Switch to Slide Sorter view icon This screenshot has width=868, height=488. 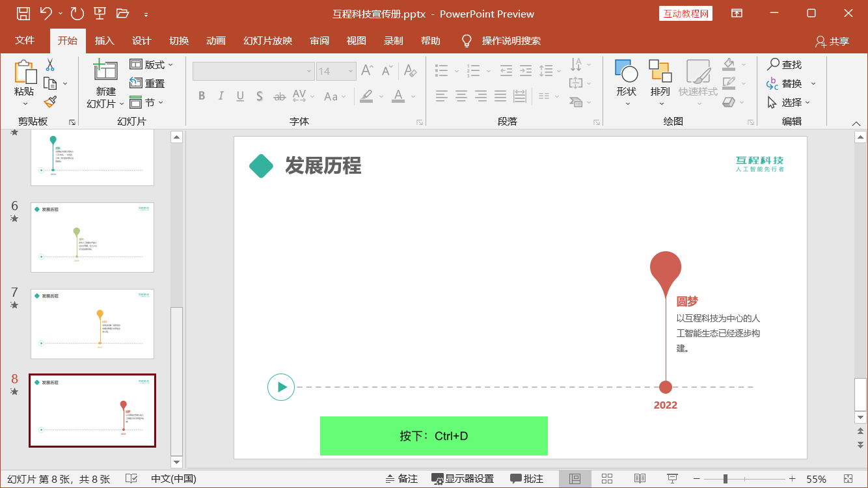[x=607, y=479]
